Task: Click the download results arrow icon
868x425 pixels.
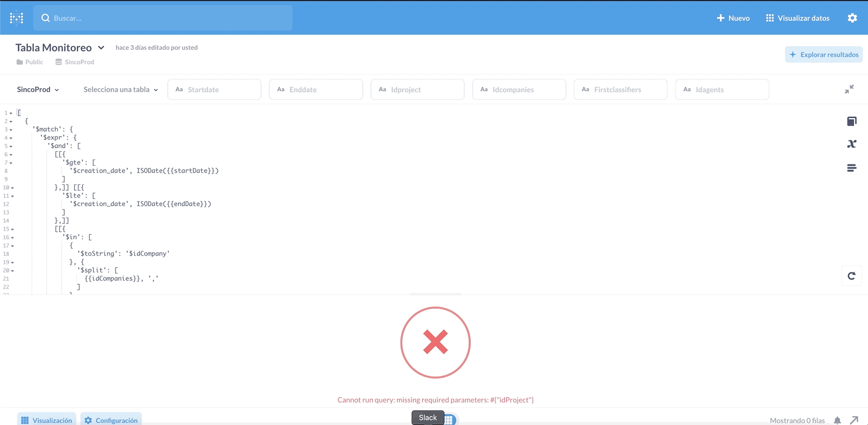Action: (x=854, y=420)
